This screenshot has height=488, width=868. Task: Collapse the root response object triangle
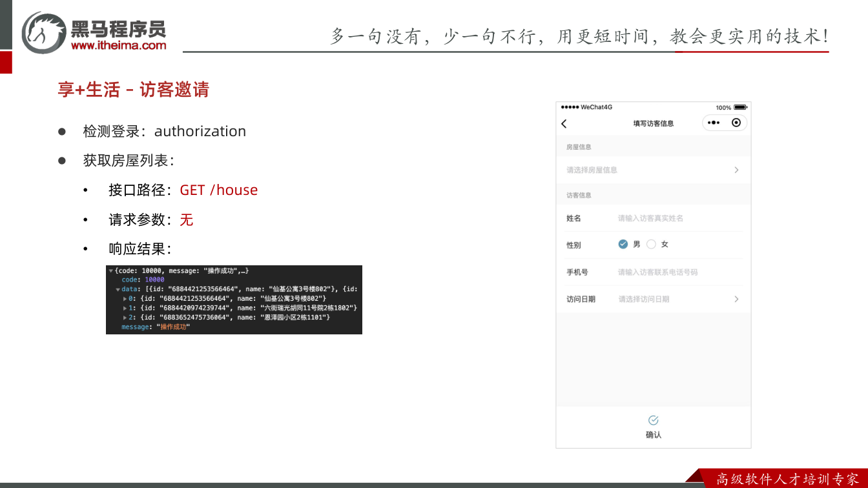(x=111, y=270)
